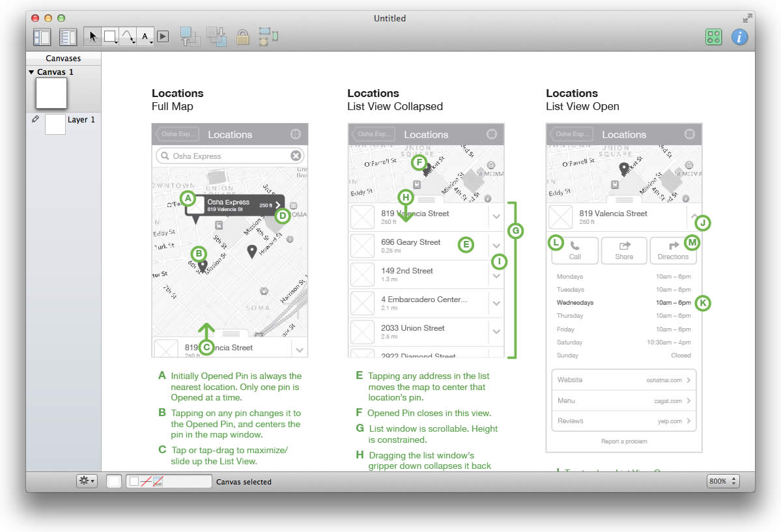Click the Wednesdays hours row
Viewport: 781px width, 532px height.
tap(623, 302)
